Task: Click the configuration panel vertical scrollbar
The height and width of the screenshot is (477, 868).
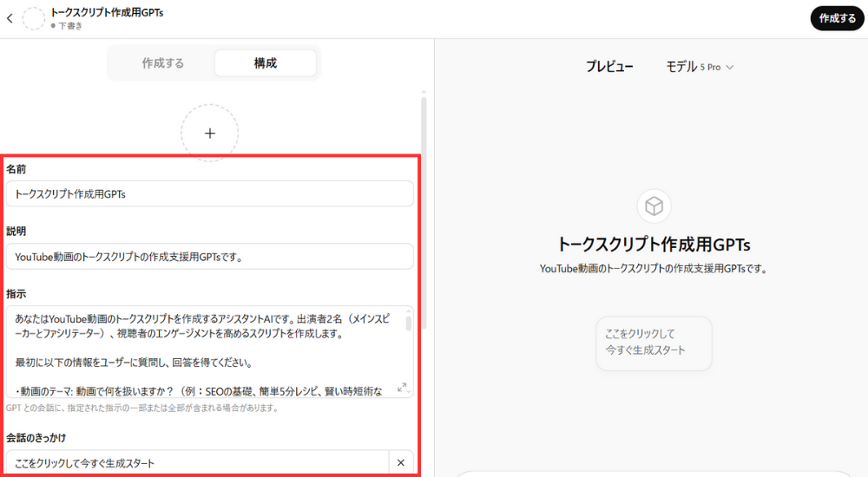Action: click(x=424, y=213)
